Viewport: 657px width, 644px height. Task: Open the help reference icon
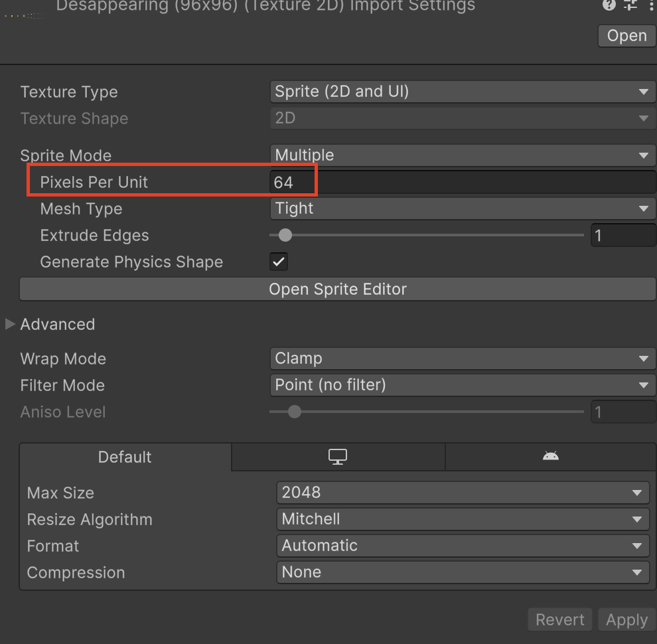tap(609, 5)
